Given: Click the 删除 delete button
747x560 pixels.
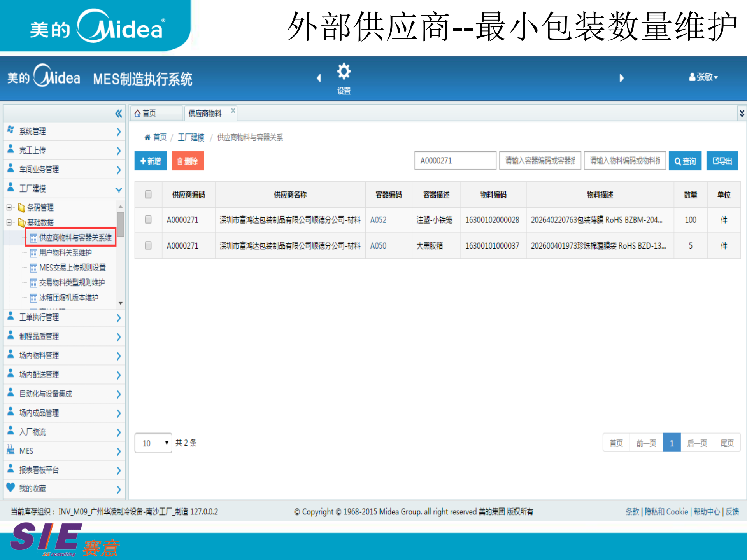Looking at the screenshot, I should pos(188,161).
